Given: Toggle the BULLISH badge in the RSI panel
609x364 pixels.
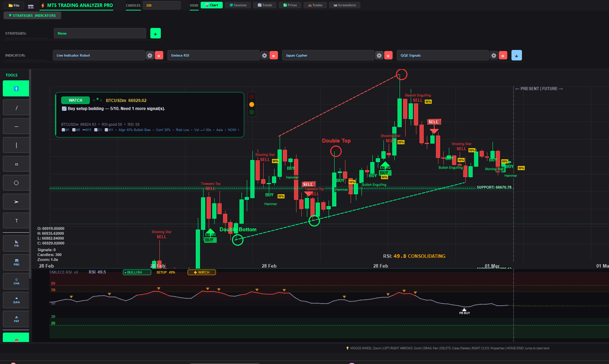Looking at the screenshot, I should [x=137, y=272].
